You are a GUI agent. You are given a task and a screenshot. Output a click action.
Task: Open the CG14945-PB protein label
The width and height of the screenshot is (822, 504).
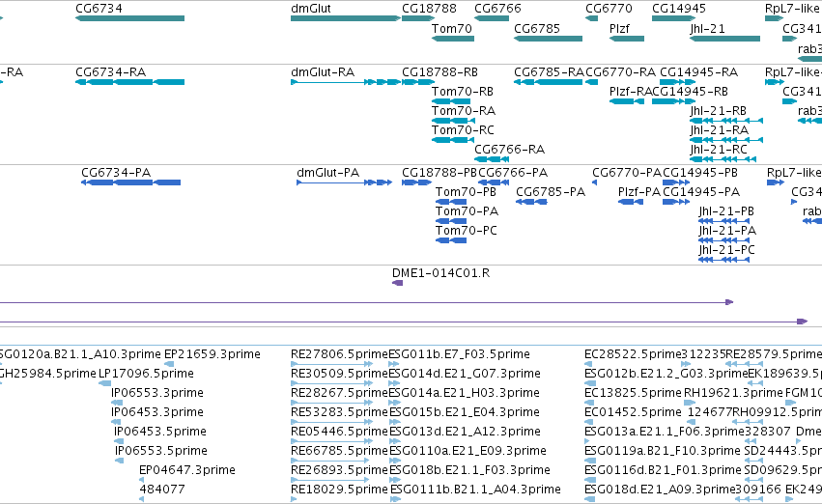point(700,173)
